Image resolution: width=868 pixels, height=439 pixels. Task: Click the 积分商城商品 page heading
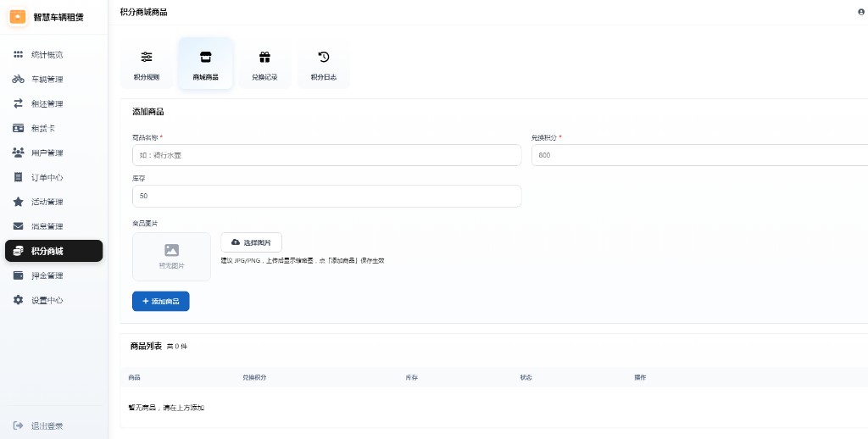(x=143, y=12)
